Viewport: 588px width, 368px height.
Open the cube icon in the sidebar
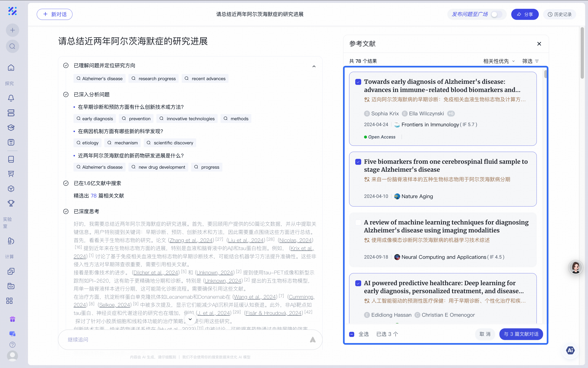click(11, 189)
